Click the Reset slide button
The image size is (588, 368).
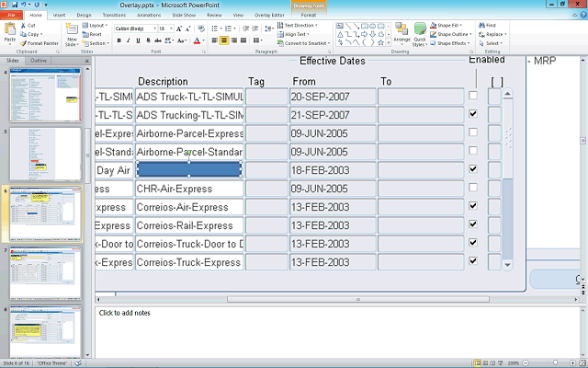(x=94, y=34)
